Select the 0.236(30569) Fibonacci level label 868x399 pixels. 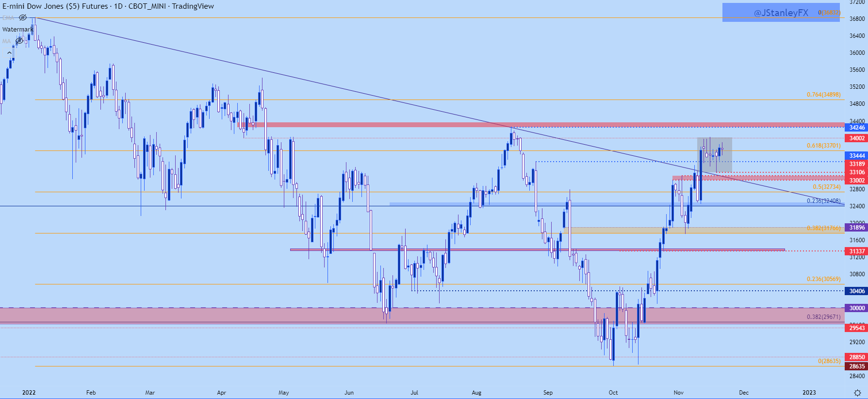point(823,279)
